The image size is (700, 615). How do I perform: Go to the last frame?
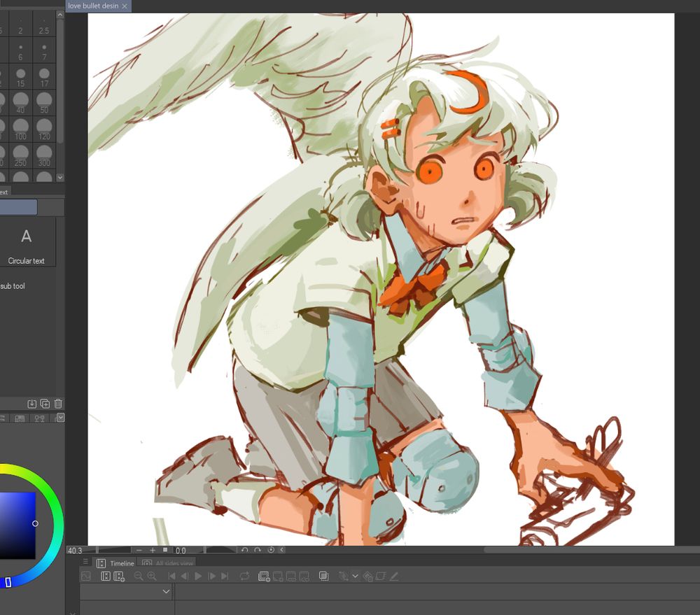225,577
